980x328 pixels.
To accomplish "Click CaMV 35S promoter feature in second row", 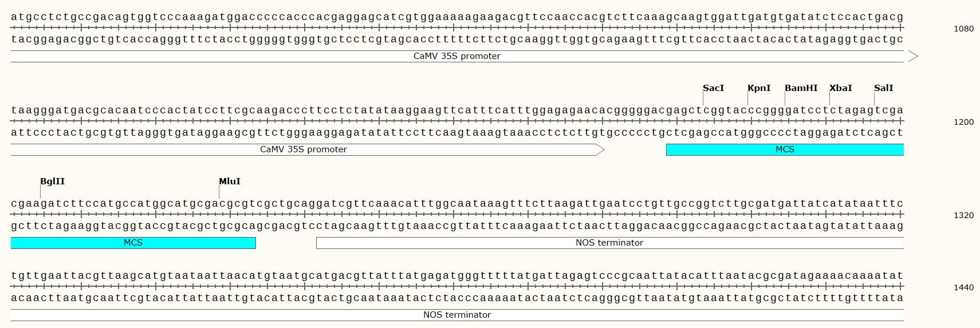I will pos(303,149).
